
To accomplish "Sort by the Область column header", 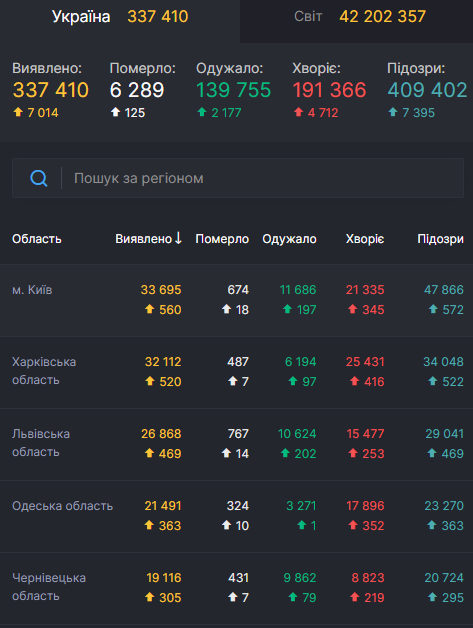I will tap(36, 239).
